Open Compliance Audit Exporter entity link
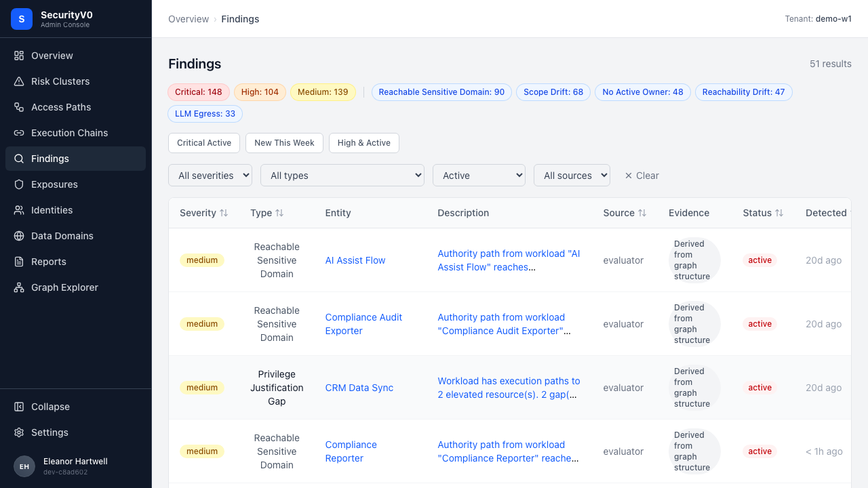This screenshot has width=868, height=488. click(363, 324)
